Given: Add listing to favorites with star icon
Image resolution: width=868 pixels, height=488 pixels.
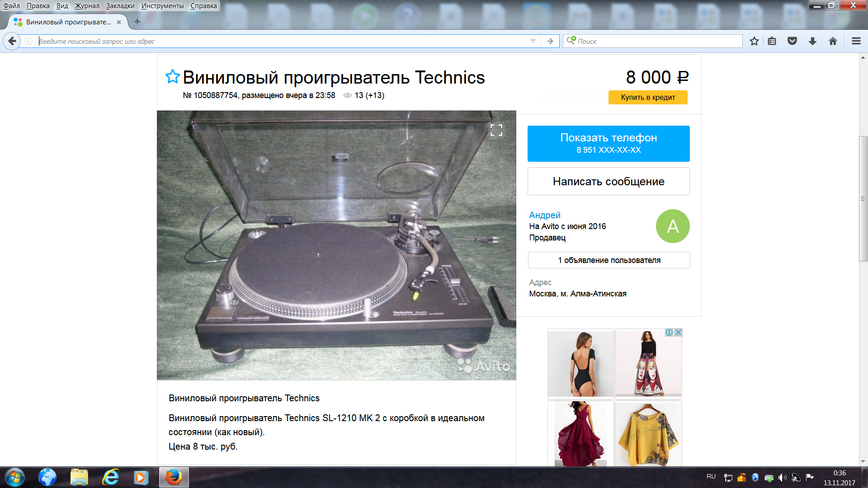Looking at the screenshot, I should tap(172, 77).
